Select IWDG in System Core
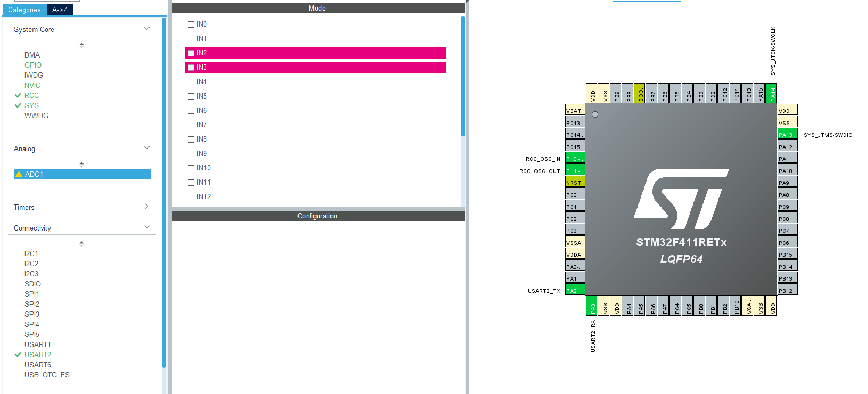868x394 pixels. [34, 75]
